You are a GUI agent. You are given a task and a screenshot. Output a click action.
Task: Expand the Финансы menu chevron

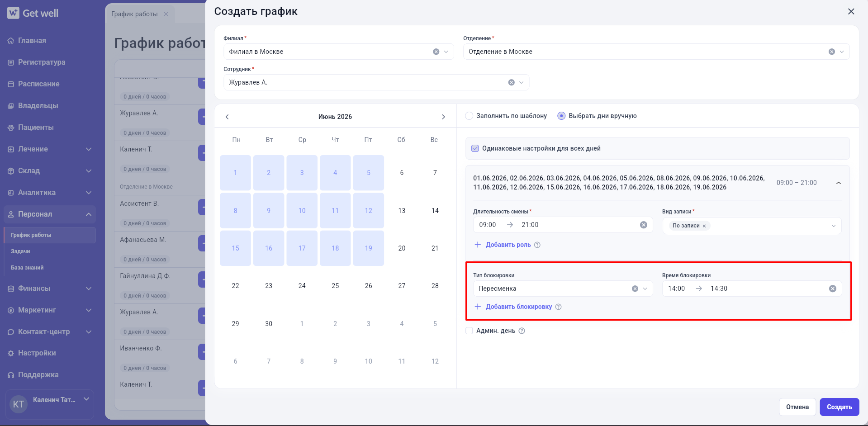(89, 289)
